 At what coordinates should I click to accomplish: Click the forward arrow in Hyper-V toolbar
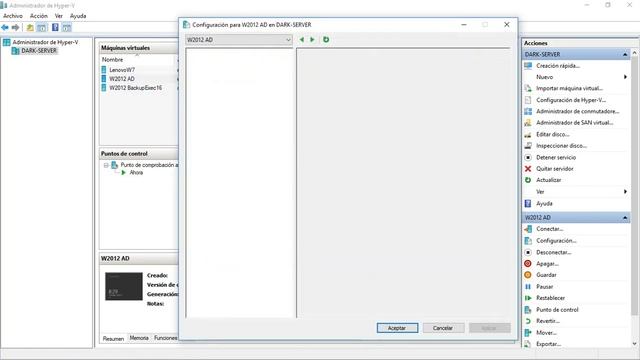(x=16, y=27)
